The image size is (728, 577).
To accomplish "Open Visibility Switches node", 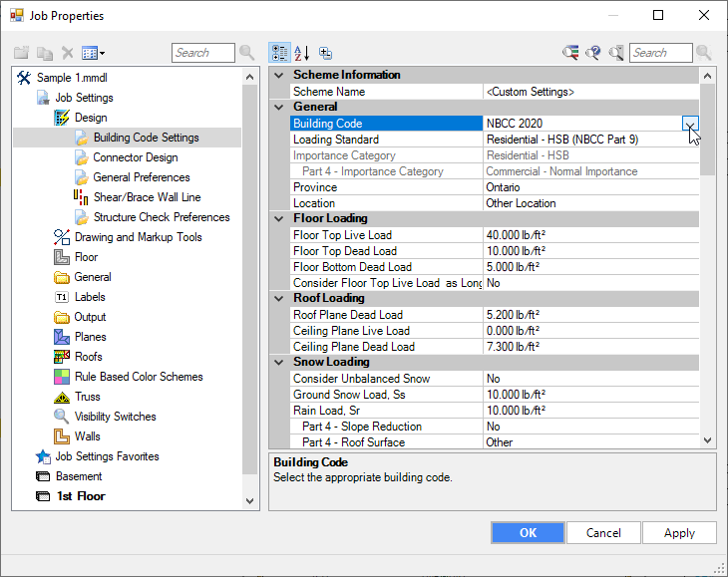I will [x=115, y=417].
